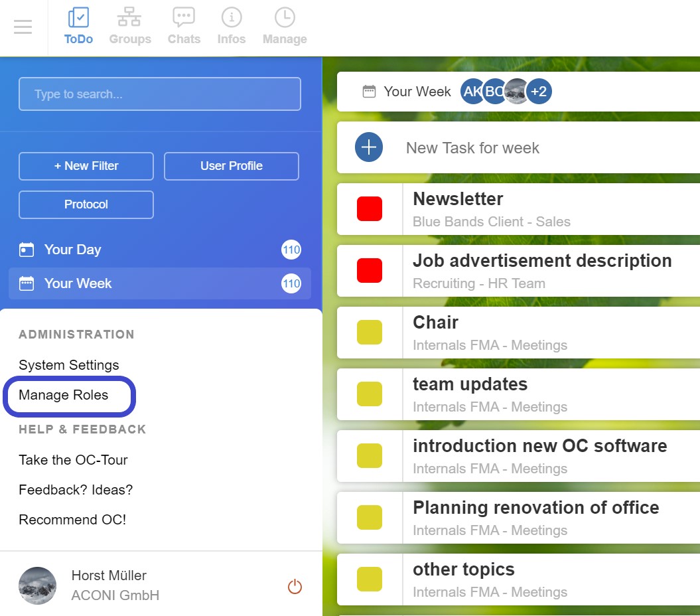This screenshot has height=616, width=700.
Task: Switch to the ToDo tab
Action: [78, 27]
